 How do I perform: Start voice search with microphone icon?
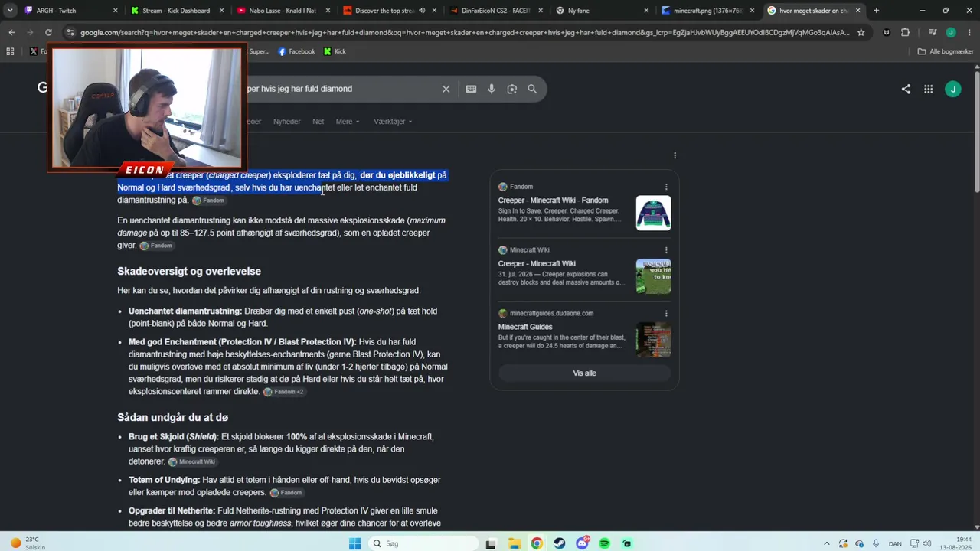coord(492,89)
